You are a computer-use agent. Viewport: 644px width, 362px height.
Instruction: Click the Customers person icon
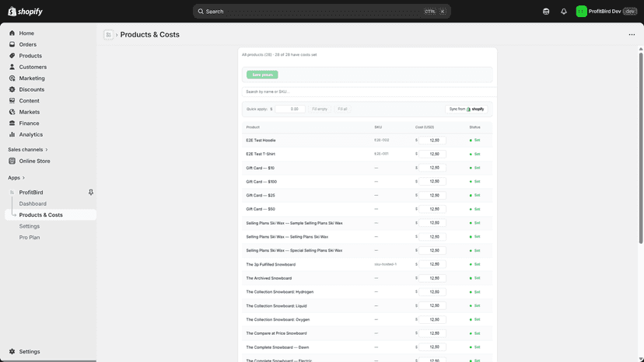tap(12, 67)
